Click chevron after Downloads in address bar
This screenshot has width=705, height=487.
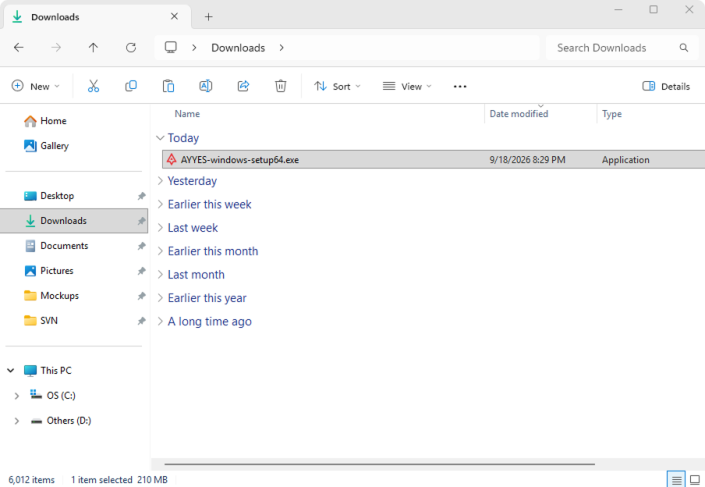point(281,47)
